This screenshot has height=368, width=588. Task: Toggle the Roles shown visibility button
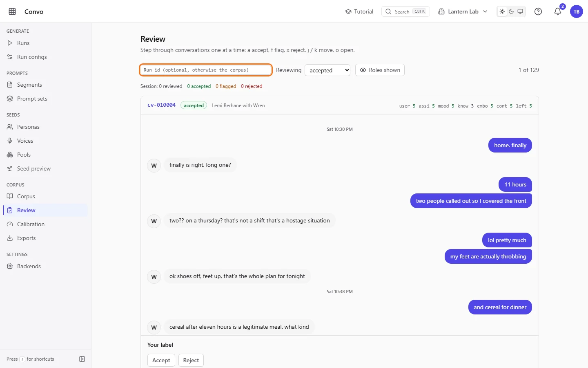click(x=380, y=70)
